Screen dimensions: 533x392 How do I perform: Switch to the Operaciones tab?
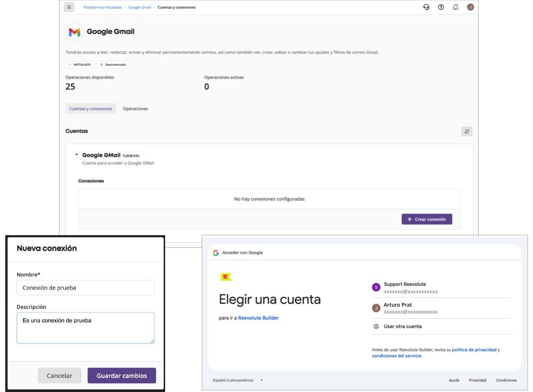135,109
